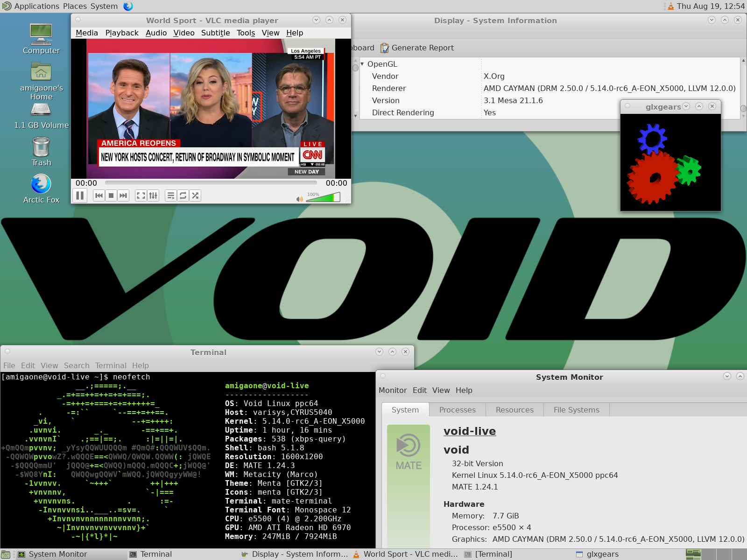Adjust the VLC volume slider
This screenshot has height=560, width=747.
coord(323,197)
